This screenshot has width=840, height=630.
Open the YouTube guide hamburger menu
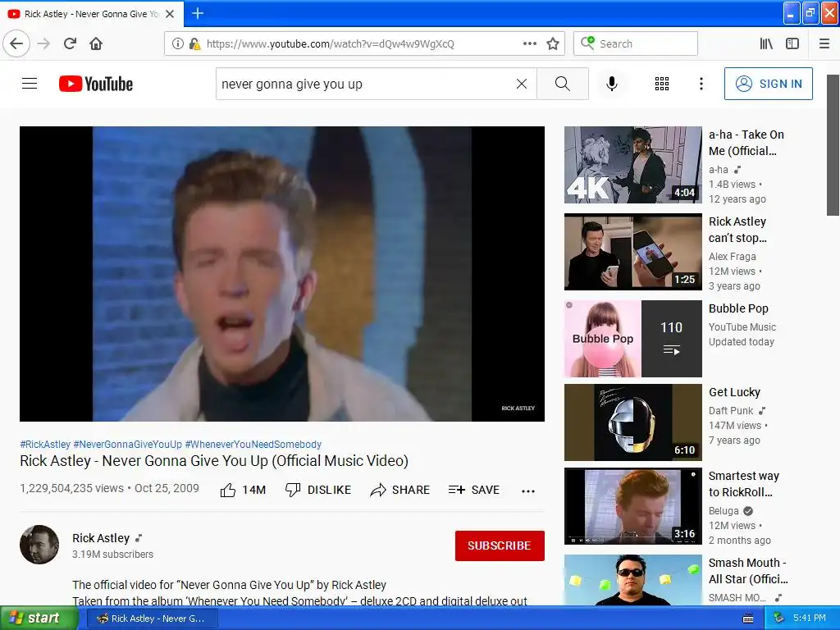tap(30, 84)
